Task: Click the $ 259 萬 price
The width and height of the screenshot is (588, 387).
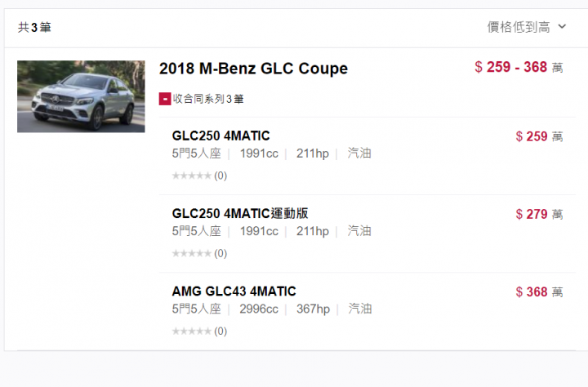Action: (x=539, y=136)
